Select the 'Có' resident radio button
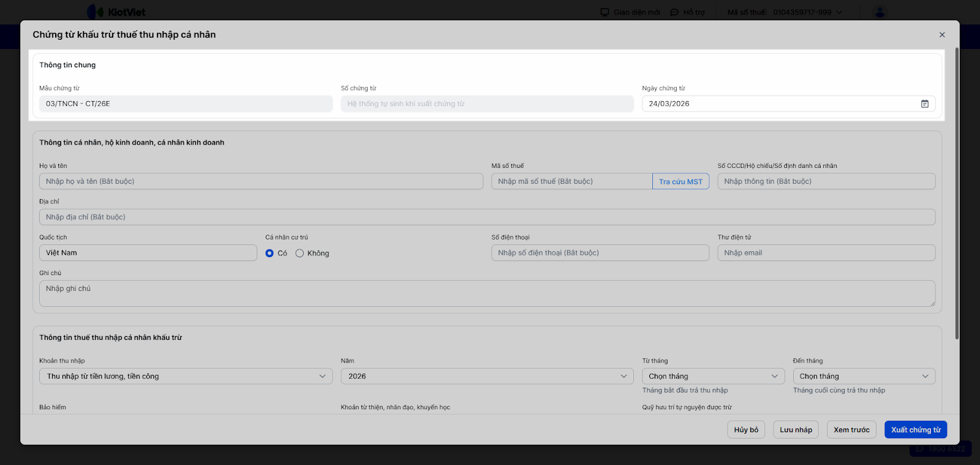980x465 pixels. click(x=269, y=253)
